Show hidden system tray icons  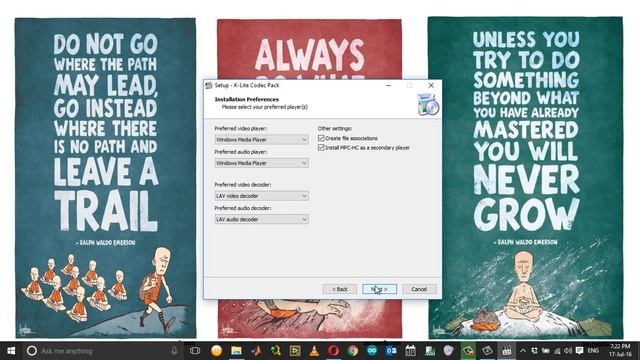point(523,351)
